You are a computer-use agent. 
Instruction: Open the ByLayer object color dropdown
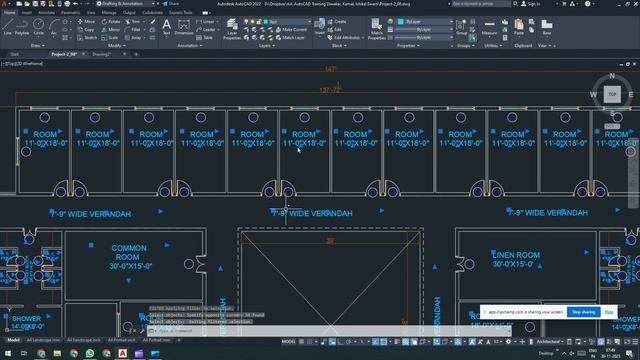click(x=425, y=22)
